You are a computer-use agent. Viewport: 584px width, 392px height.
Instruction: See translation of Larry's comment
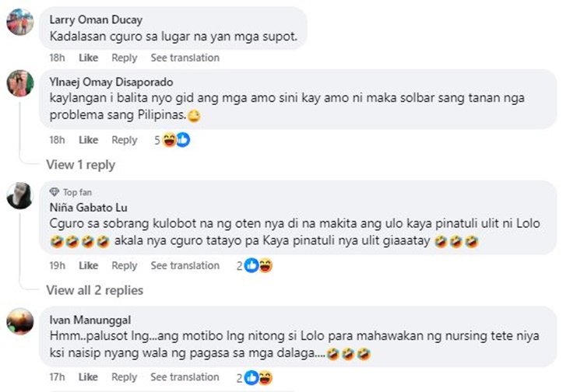point(185,58)
